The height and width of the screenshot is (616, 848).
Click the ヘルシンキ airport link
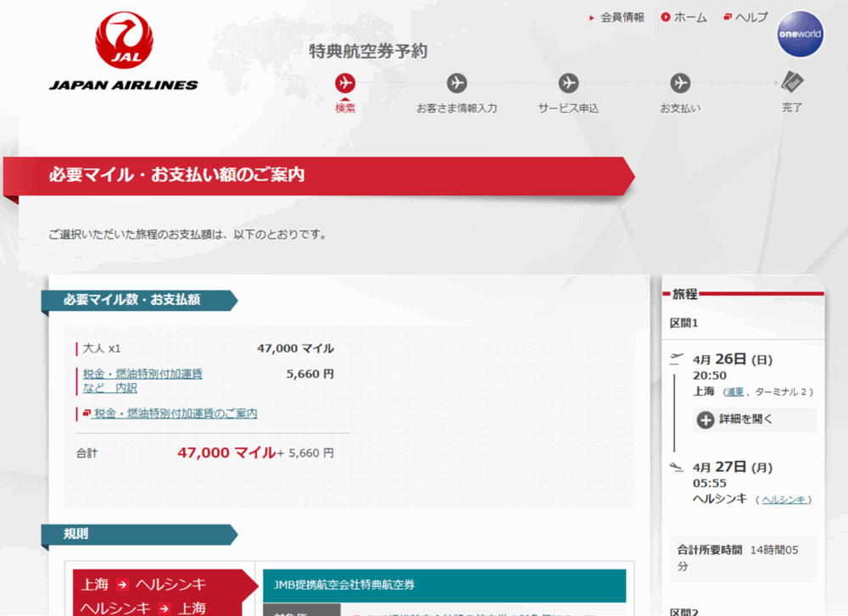(x=784, y=500)
